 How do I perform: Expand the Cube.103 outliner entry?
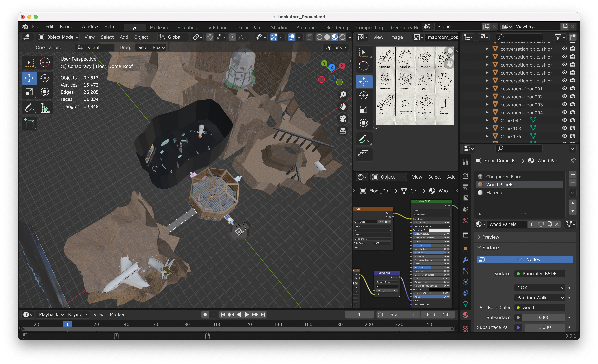487,128
